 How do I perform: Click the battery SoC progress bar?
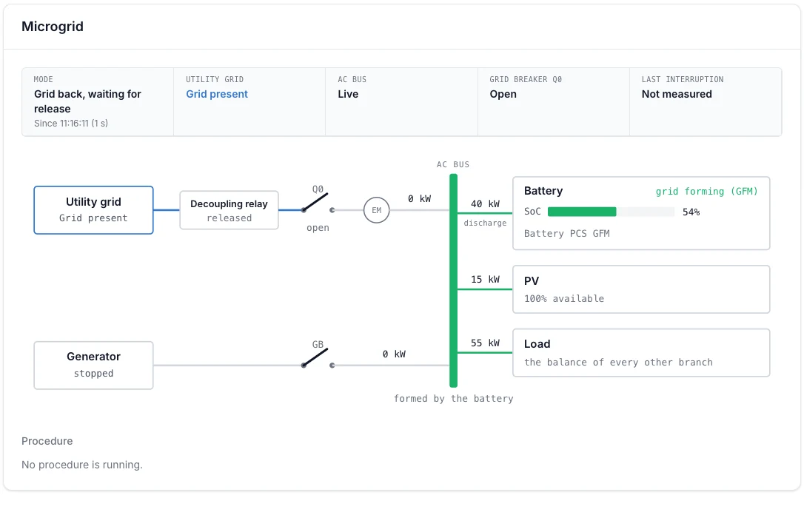[611, 212]
